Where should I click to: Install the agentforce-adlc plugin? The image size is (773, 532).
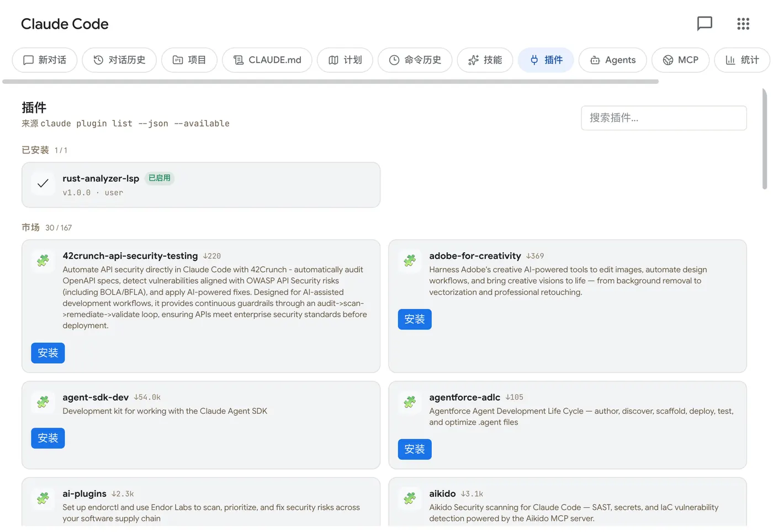[415, 449]
